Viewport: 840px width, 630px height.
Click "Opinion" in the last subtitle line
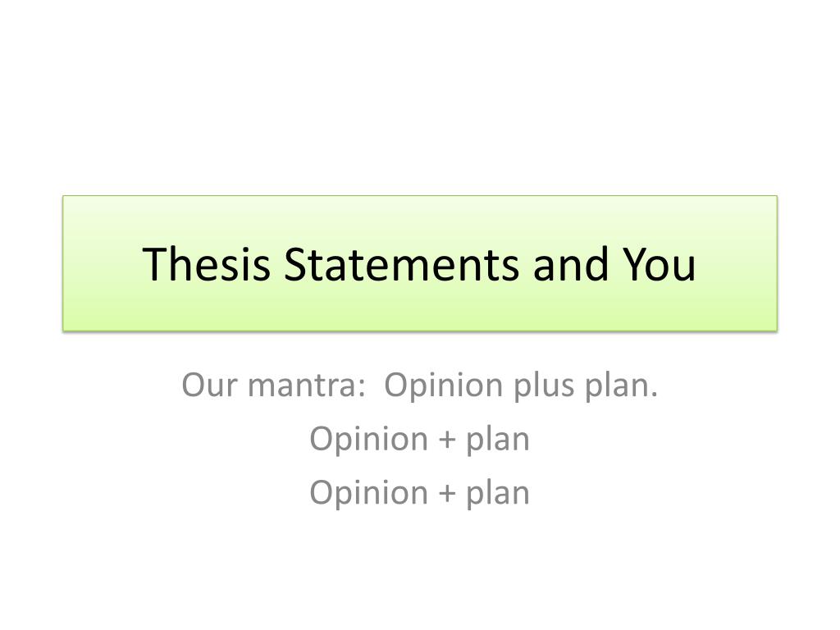368,494
